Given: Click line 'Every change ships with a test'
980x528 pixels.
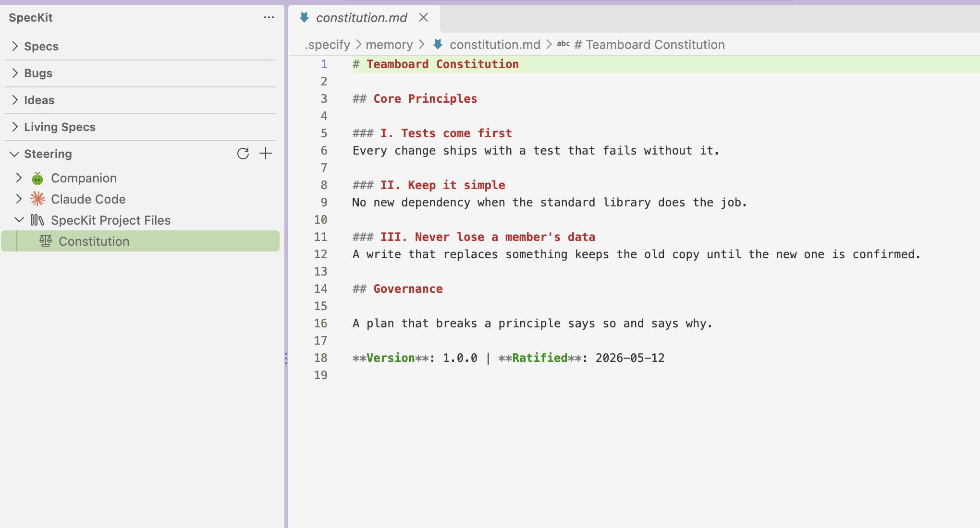Looking at the screenshot, I should click(x=536, y=151).
